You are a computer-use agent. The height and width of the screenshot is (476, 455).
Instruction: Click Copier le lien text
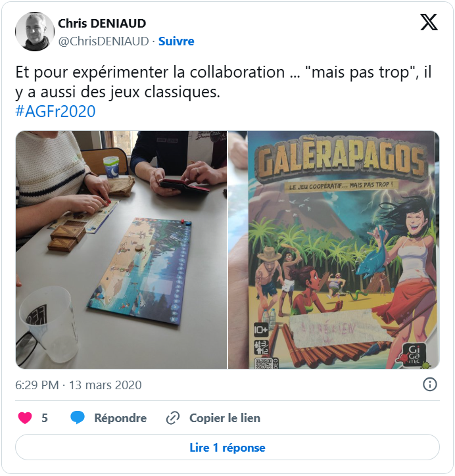(225, 418)
